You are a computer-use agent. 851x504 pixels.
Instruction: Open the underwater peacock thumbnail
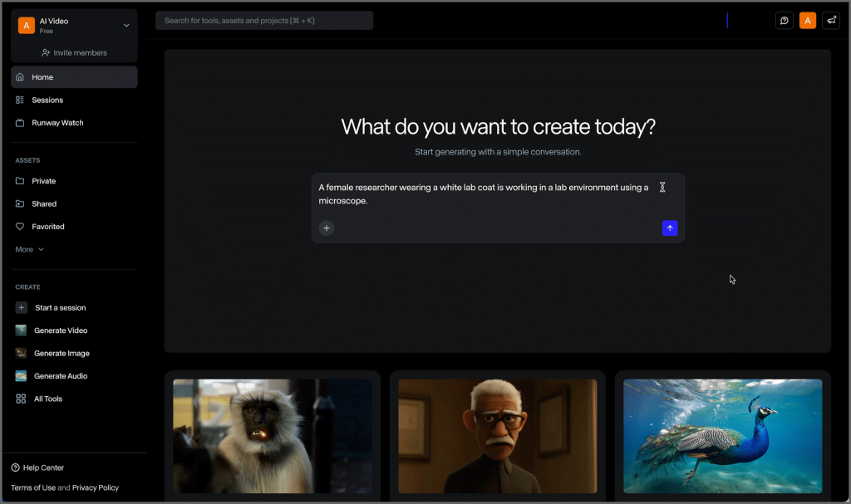click(x=723, y=436)
